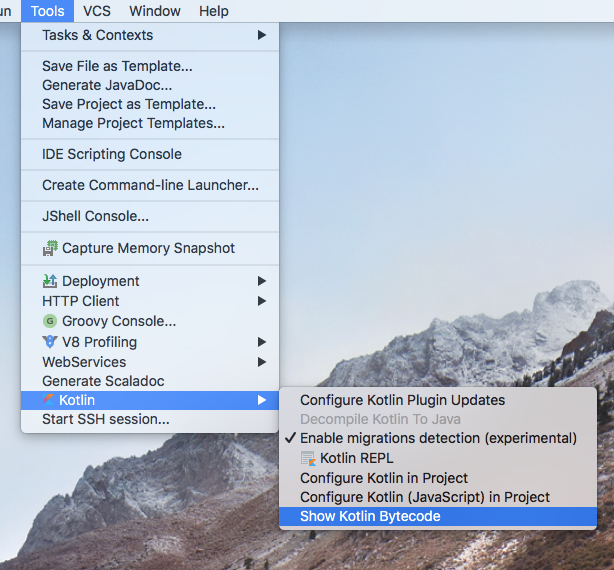Open the Window menu
The height and width of the screenshot is (570, 614).
[x=155, y=11]
